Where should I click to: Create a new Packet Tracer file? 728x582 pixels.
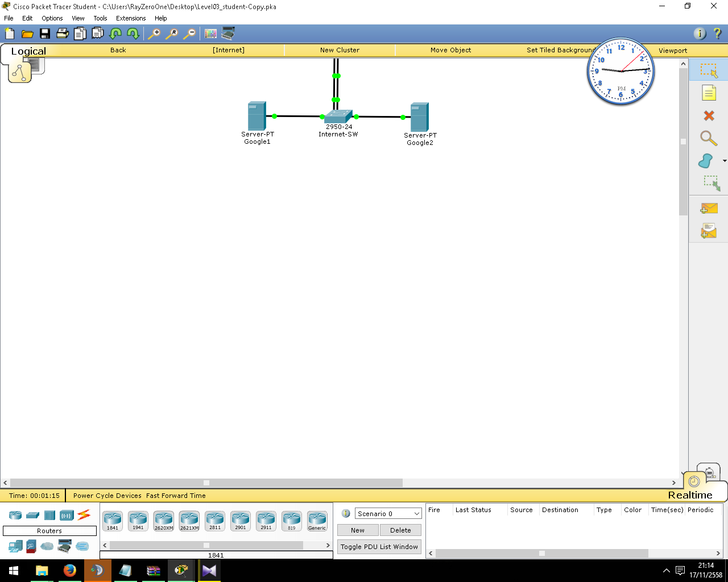(10, 34)
